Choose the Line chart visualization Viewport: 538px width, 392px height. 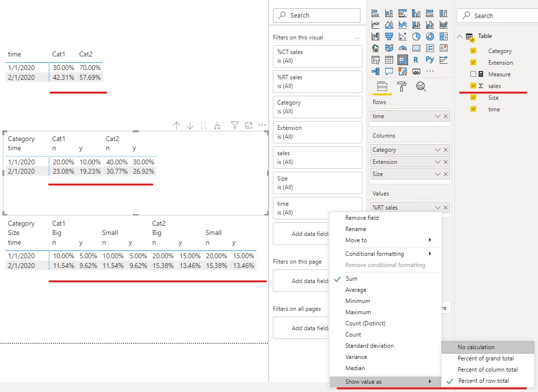tap(376, 25)
